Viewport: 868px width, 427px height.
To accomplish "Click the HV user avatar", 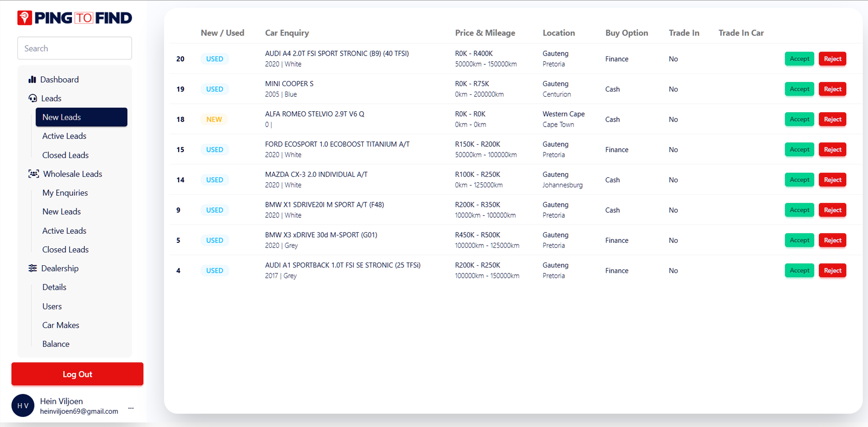I will pos(23,406).
